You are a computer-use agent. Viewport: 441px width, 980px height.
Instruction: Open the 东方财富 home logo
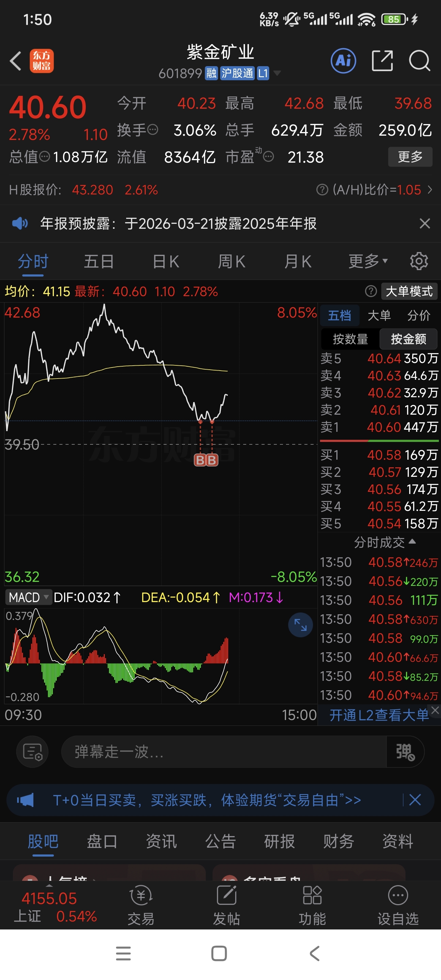(41, 61)
